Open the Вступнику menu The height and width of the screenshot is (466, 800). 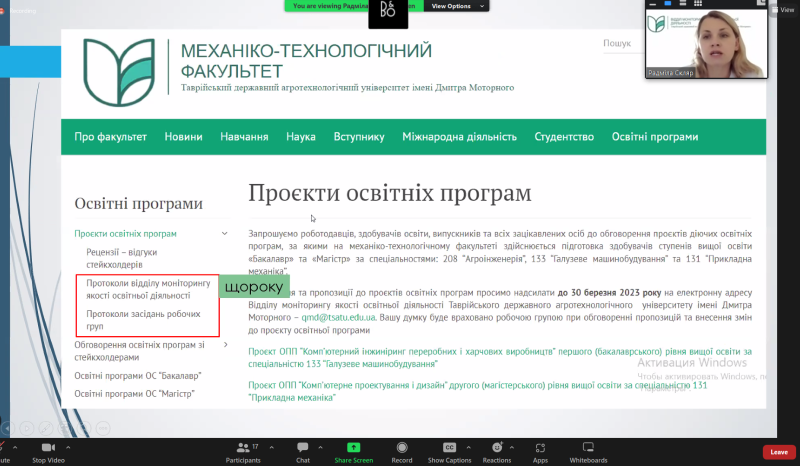[x=359, y=137]
